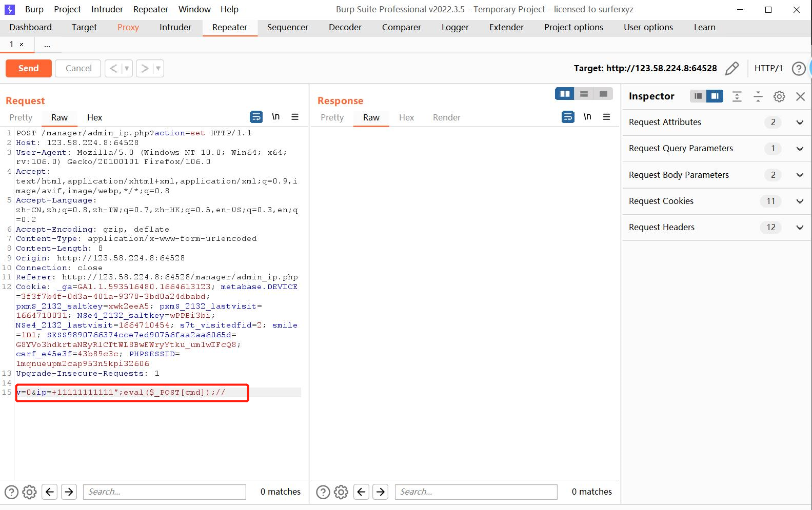Go back in request history
This screenshot has width=812, height=510.
coord(113,68)
